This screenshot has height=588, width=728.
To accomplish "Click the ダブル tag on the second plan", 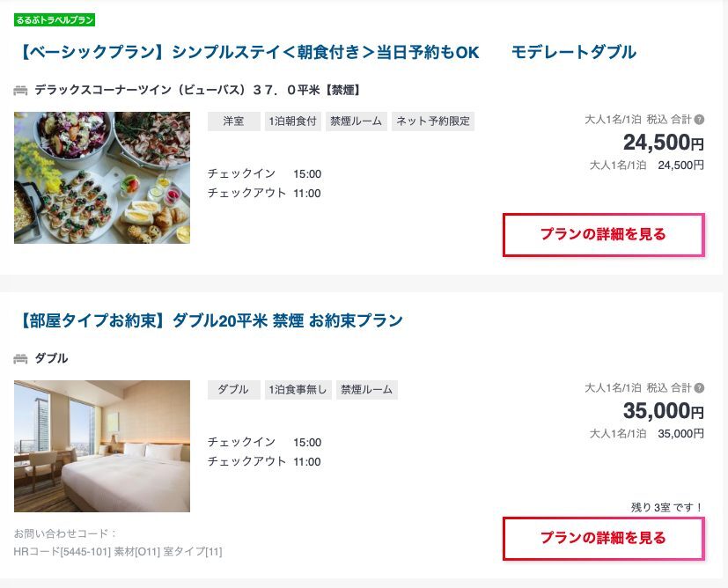I will (x=233, y=389).
